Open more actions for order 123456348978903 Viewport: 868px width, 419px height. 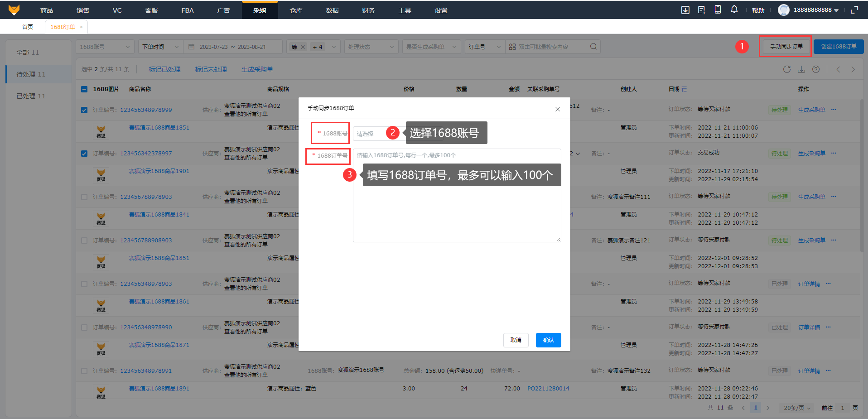point(828,284)
